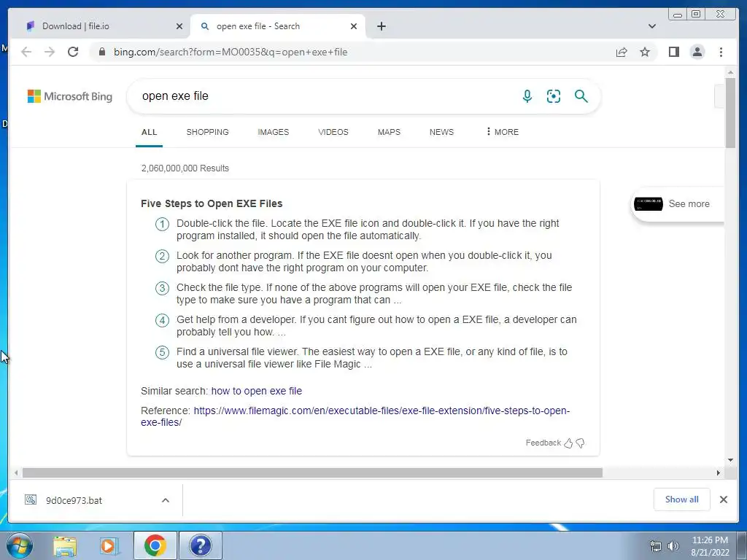Viewport: 747px width, 560px height.
Task: Click the browser back arrow
Action: coord(26,52)
